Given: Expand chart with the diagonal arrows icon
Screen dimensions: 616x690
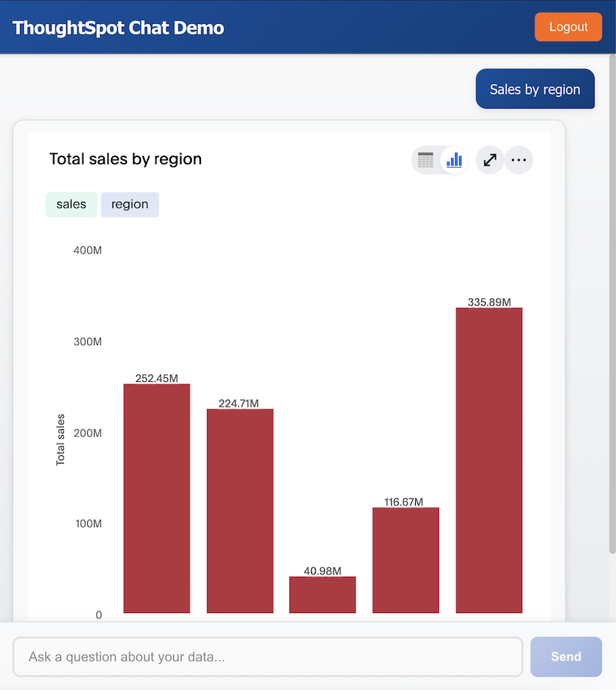Looking at the screenshot, I should click(490, 160).
